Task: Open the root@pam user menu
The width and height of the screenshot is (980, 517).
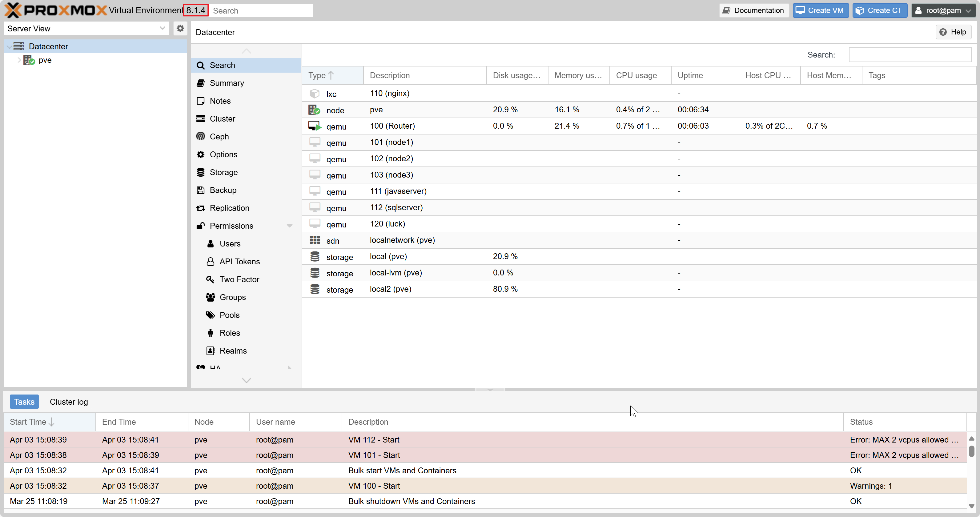Action: (943, 10)
